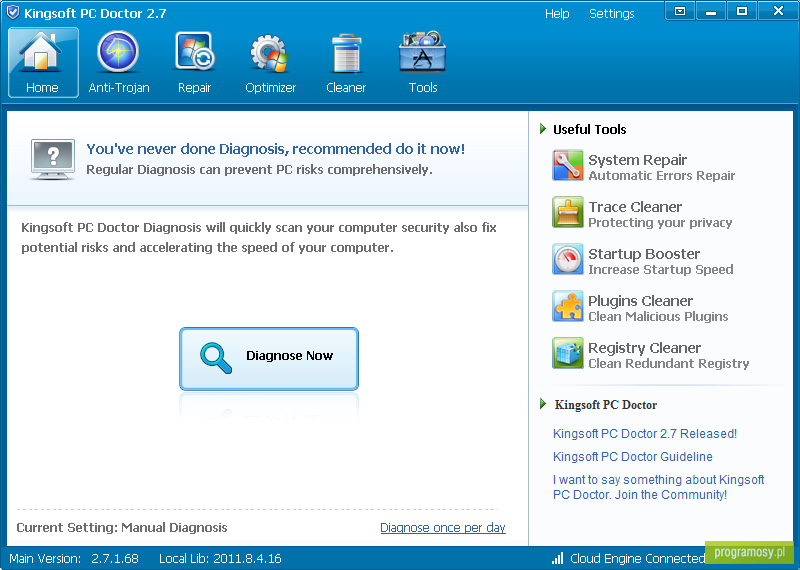Open the Anti-Trojan radar icon
Viewport: 800px width, 570px height.
(118, 52)
